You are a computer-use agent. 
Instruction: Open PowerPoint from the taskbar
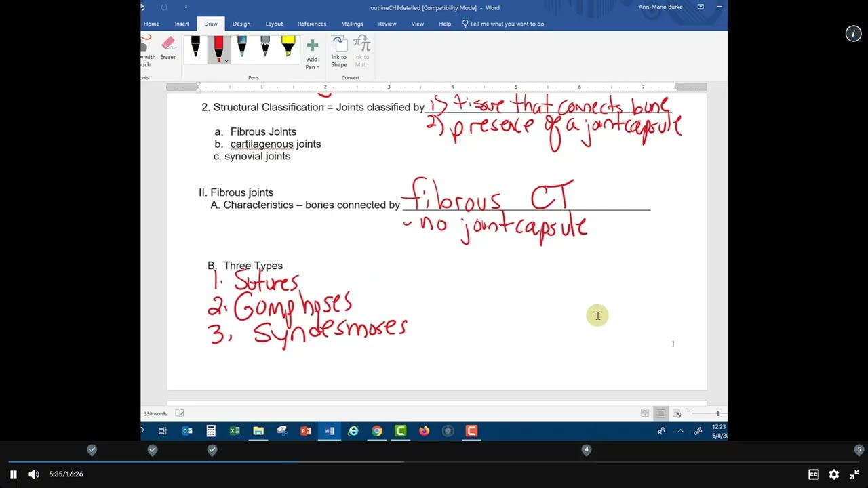click(x=306, y=431)
